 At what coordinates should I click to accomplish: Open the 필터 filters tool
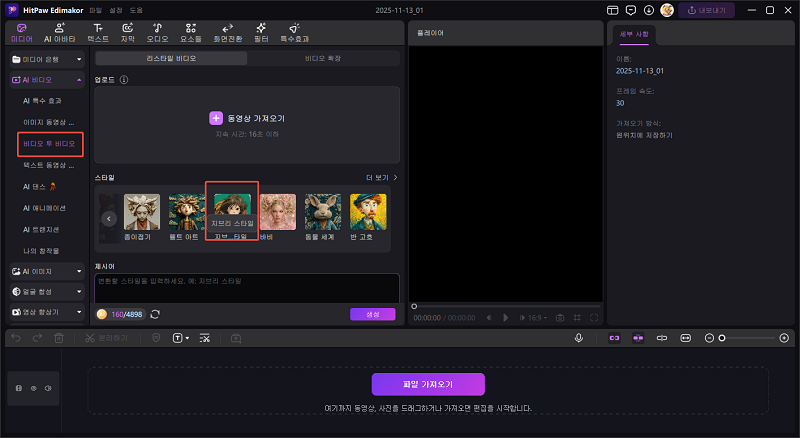pos(261,33)
